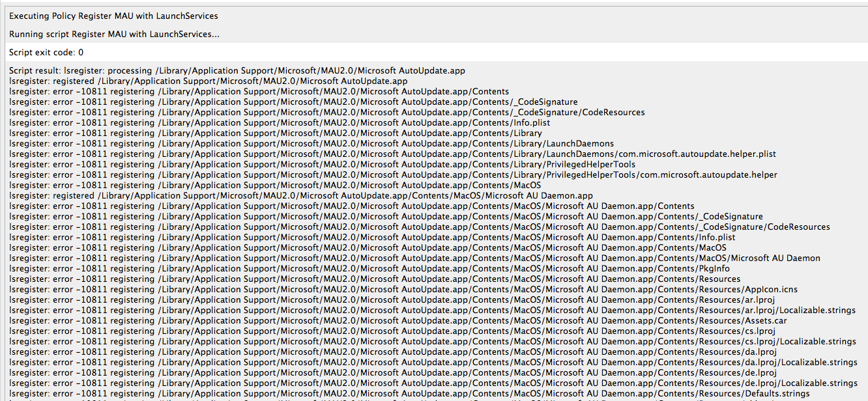Select the 'Executing Policy Register MAU with LaunchServices' line
Image resolution: width=868 pixels, height=401 pixels.
113,16
